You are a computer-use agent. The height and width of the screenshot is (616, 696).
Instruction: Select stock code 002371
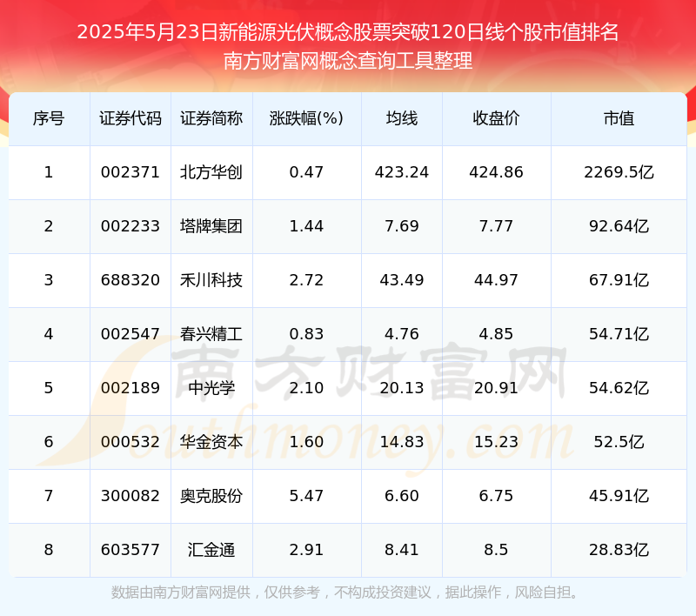(130, 172)
